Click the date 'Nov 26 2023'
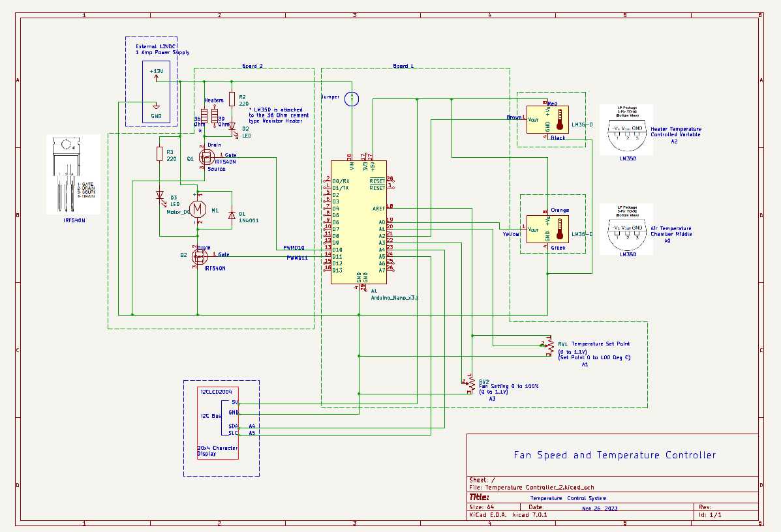The height and width of the screenshot is (532, 781). click(600, 508)
